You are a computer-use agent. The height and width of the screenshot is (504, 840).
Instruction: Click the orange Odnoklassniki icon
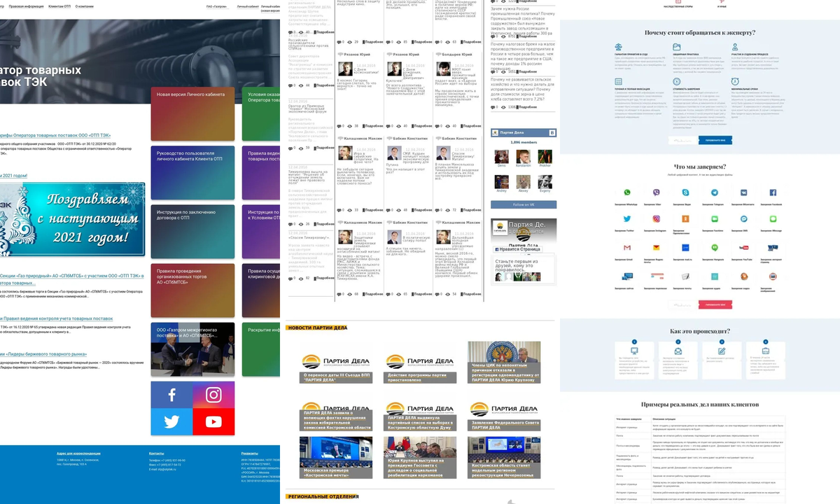click(685, 219)
